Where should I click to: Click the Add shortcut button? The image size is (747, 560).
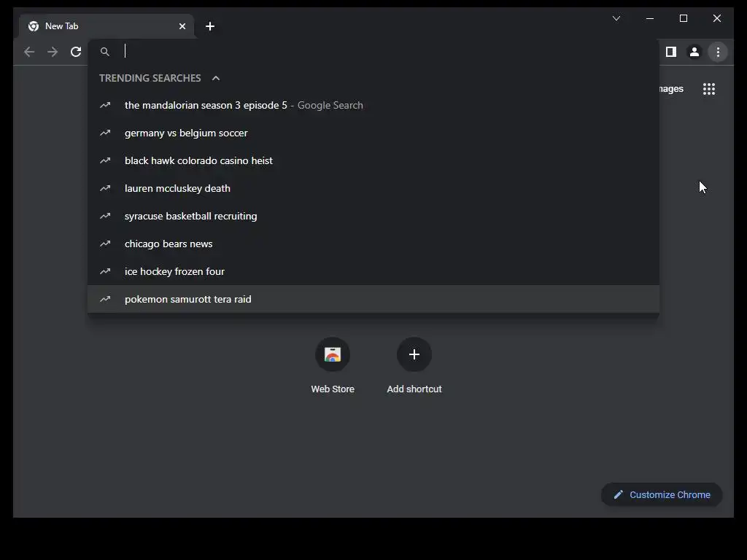414,365
